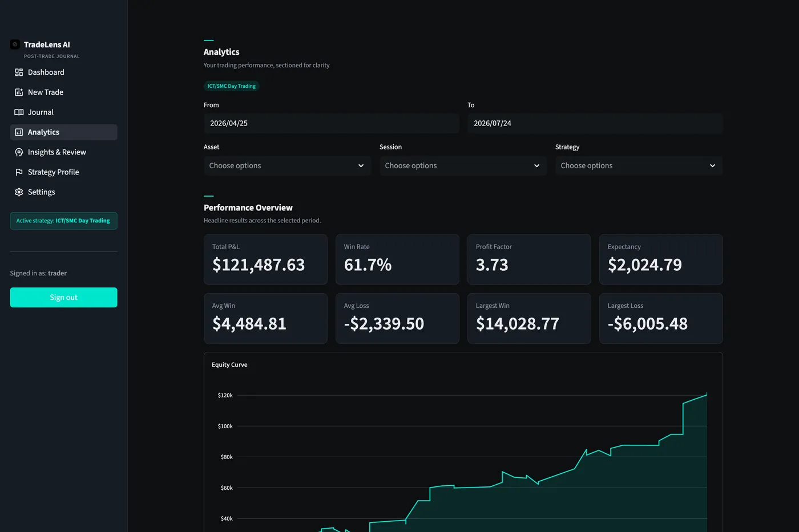This screenshot has height=532, width=799.
Task: Go to New Trade
Action: pos(63,92)
